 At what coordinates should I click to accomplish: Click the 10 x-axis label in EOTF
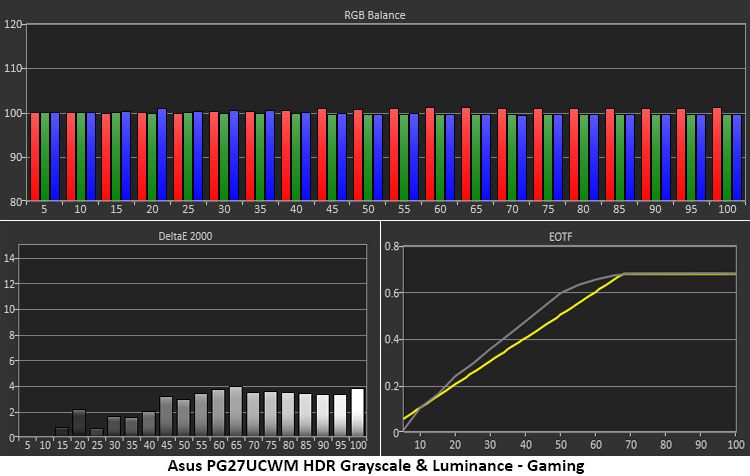pos(420,445)
